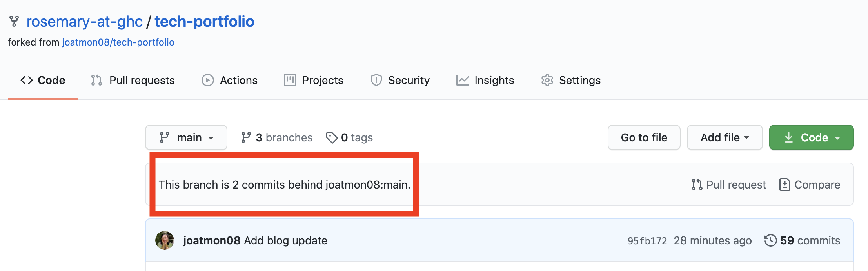This screenshot has height=271, width=868.
Task: Open the joatmon08 commit author link
Action: pos(212,240)
